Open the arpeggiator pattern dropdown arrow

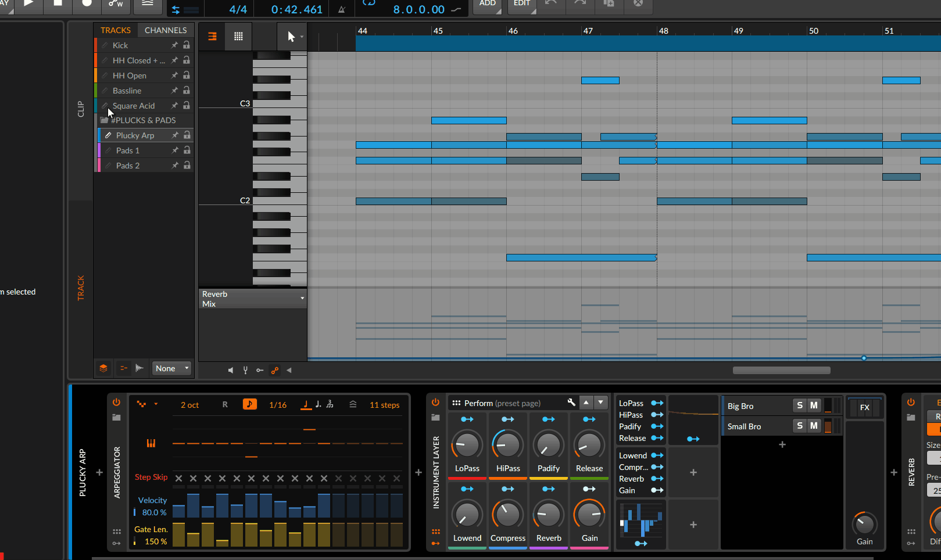(156, 404)
